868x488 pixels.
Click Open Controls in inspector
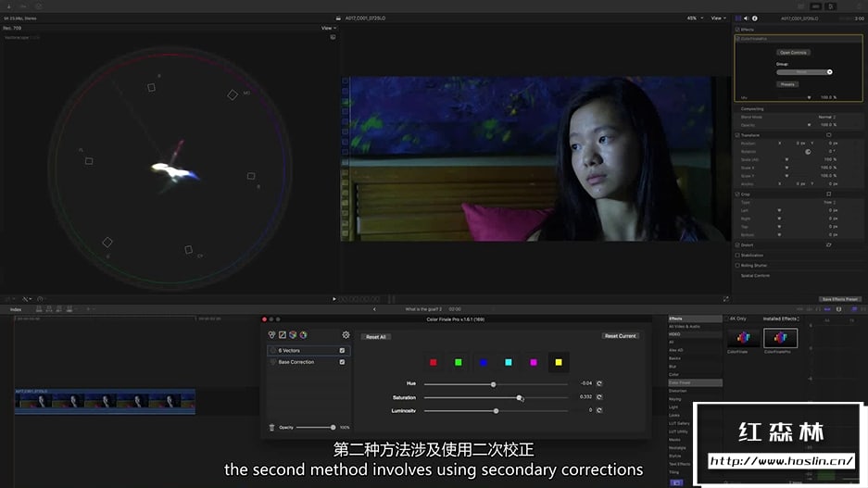[x=793, y=53]
